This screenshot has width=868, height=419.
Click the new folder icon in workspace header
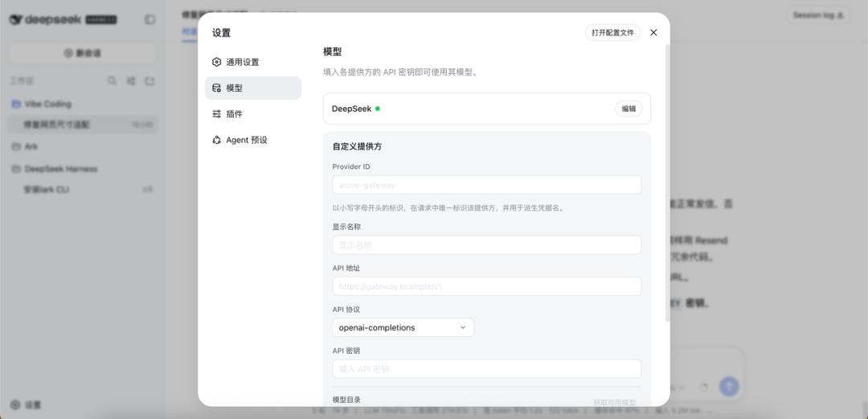tap(149, 81)
